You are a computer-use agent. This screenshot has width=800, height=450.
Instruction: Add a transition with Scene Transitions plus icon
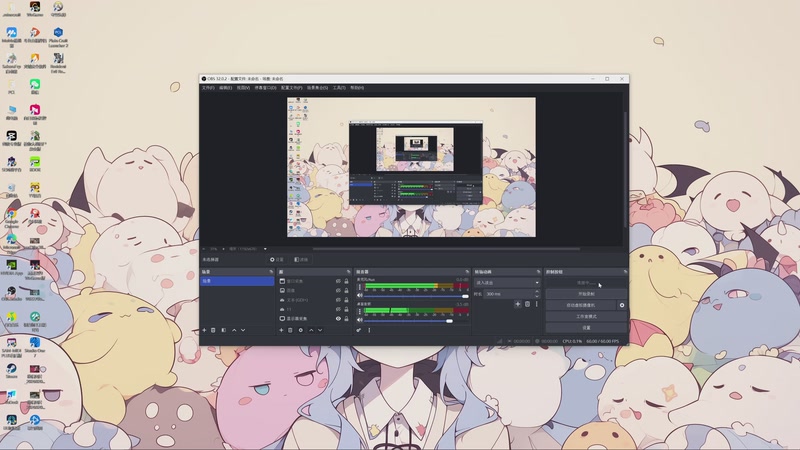click(x=517, y=304)
